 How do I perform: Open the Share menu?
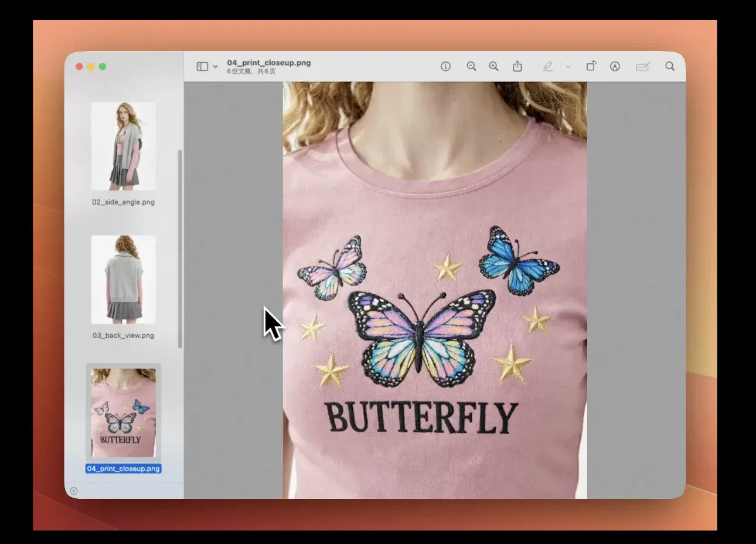point(517,66)
